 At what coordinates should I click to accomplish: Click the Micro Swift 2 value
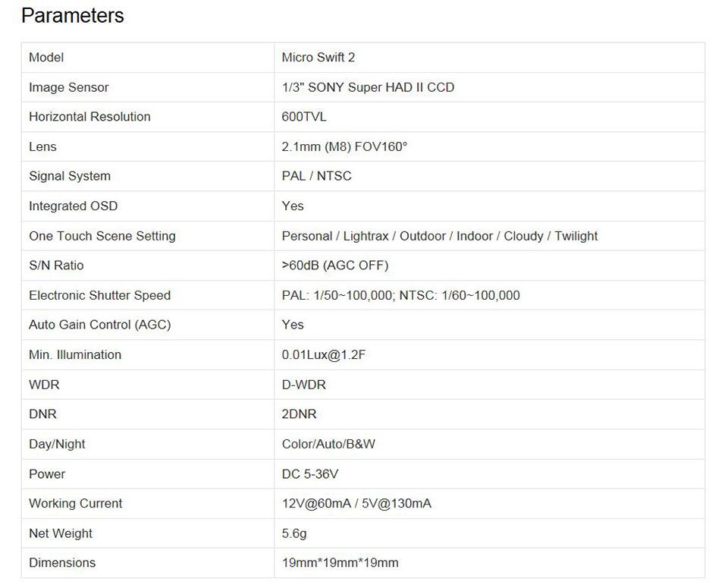[x=318, y=58]
